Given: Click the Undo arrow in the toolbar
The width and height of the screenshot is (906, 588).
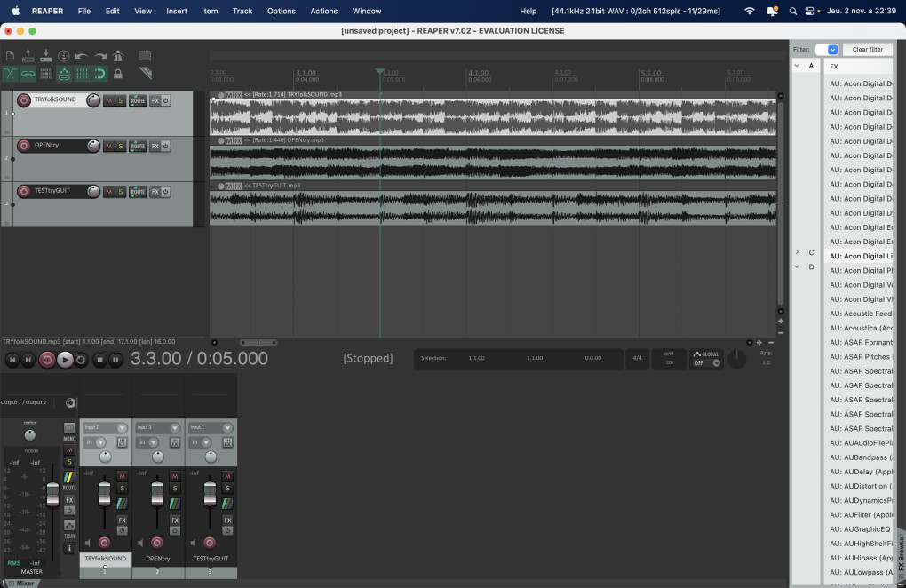Looking at the screenshot, I should [82, 56].
